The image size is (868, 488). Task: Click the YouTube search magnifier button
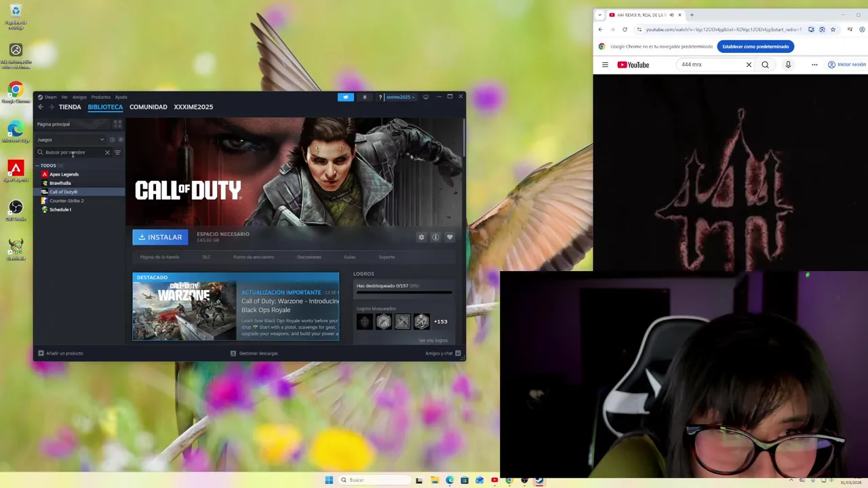click(765, 65)
